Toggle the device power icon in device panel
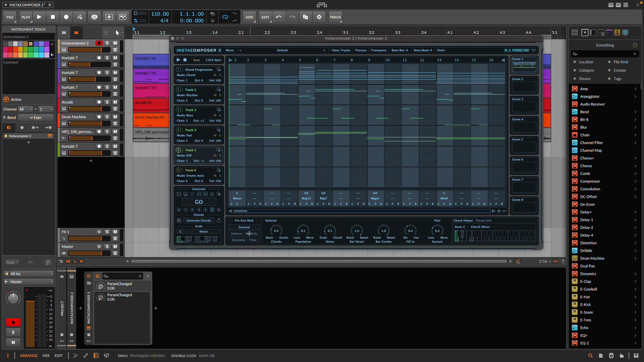 (x=89, y=276)
